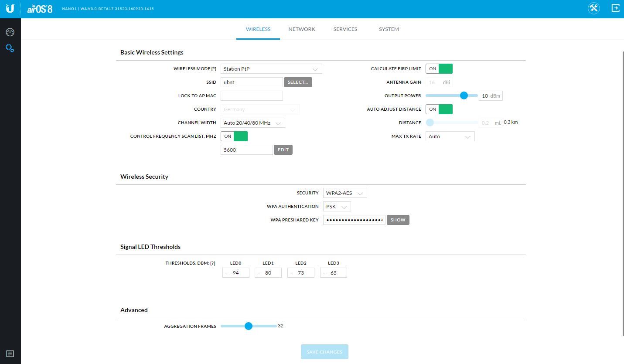The height and width of the screenshot is (364, 624).
Task: Show the WPA preshared key
Action: click(398, 220)
